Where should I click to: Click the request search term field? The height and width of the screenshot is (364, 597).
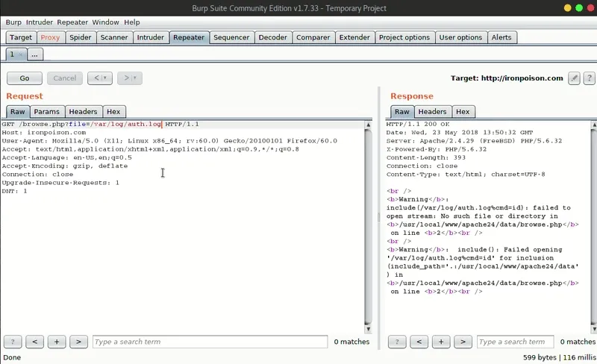click(210, 342)
